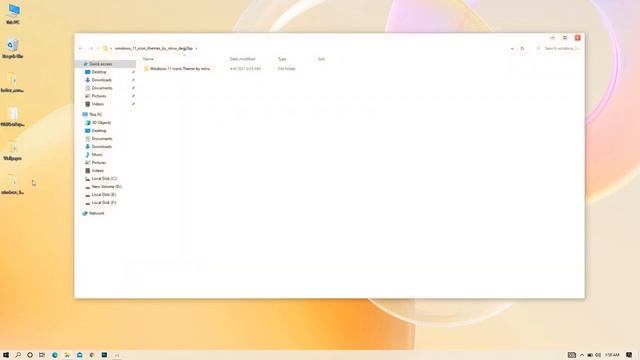Sort by the Date modified column
The height and width of the screenshot is (360, 640).
pos(242,59)
